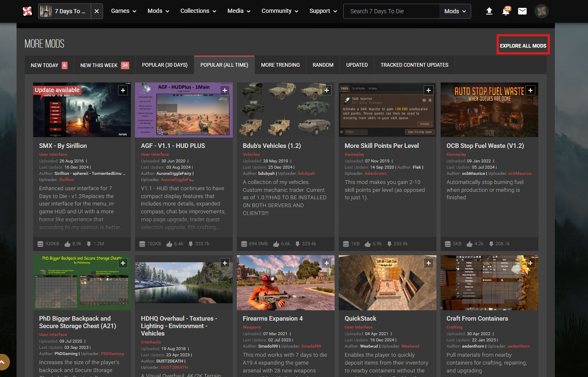Open the Bdub's Vehicles thumbnail image

click(286, 110)
